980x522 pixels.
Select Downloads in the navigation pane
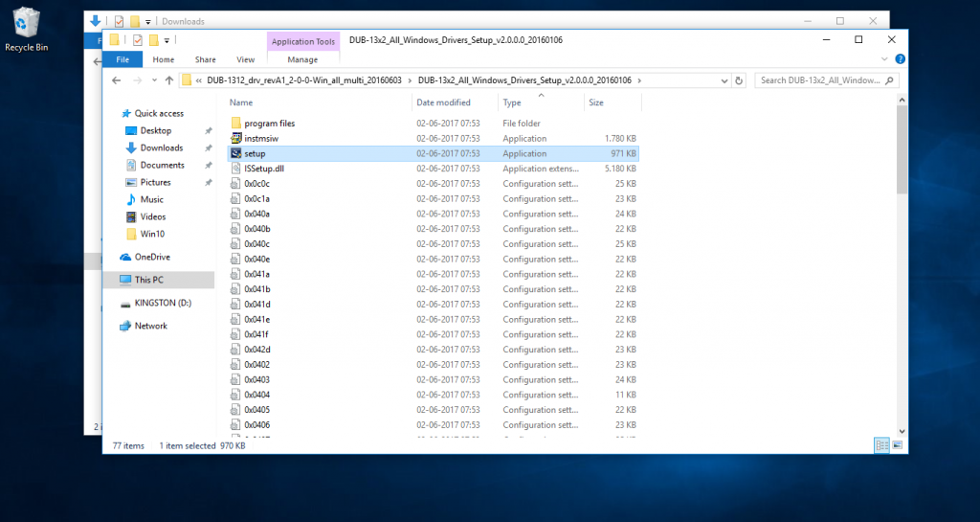[162, 148]
